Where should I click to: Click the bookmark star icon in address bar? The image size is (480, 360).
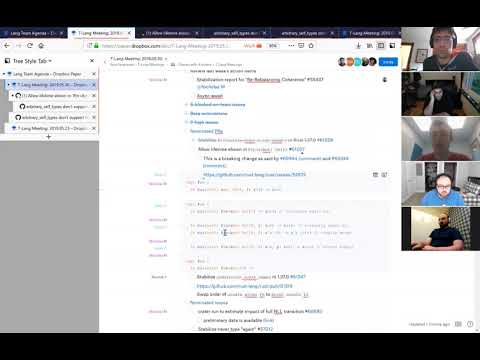click(311, 46)
